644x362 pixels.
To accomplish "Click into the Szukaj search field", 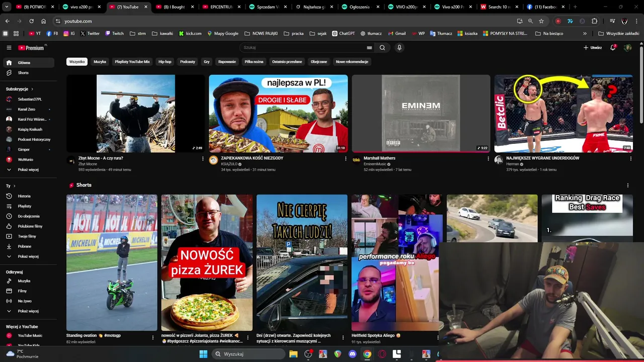I will tap(303, 48).
